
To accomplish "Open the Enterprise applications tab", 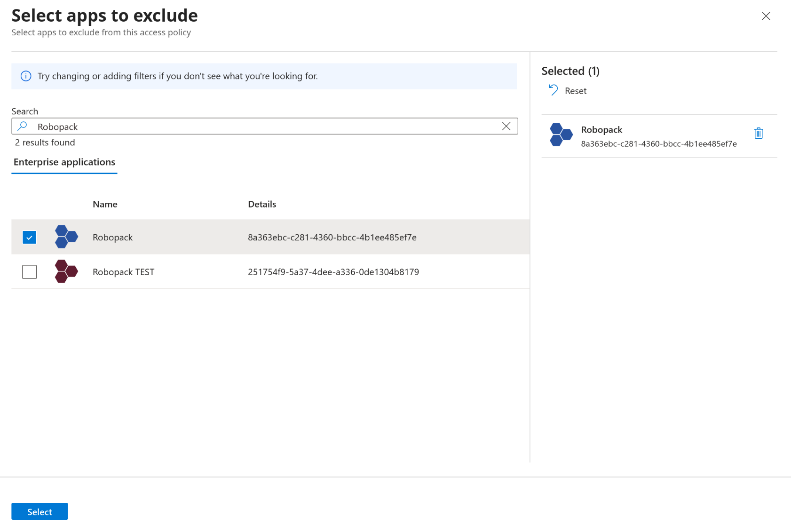I will 64,162.
